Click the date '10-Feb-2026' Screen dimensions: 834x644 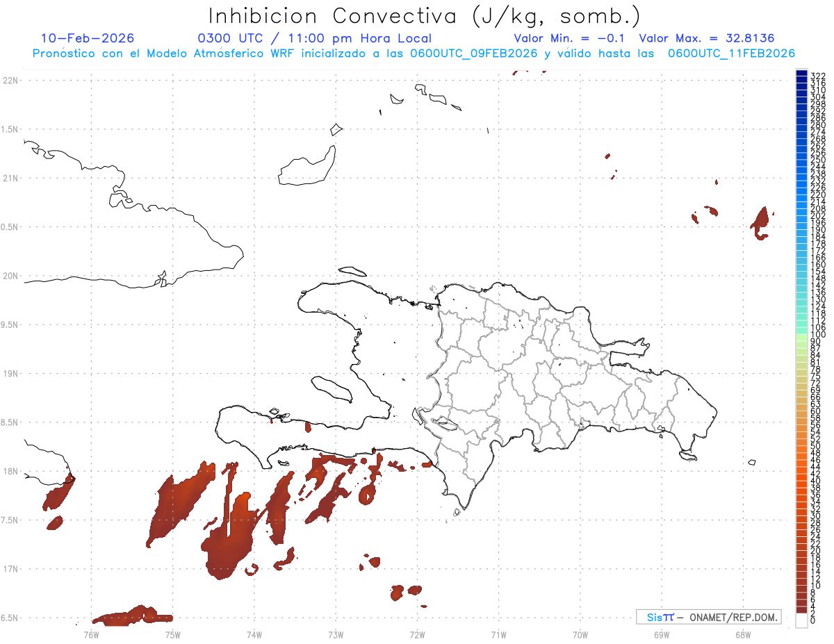(88, 38)
